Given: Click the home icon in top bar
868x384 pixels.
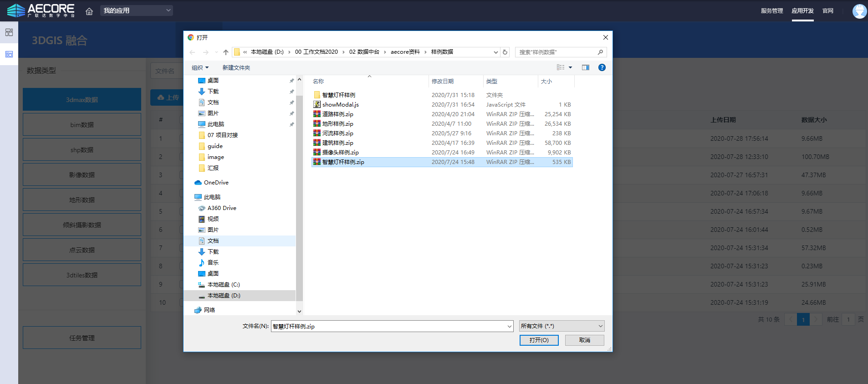Looking at the screenshot, I should (89, 11).
